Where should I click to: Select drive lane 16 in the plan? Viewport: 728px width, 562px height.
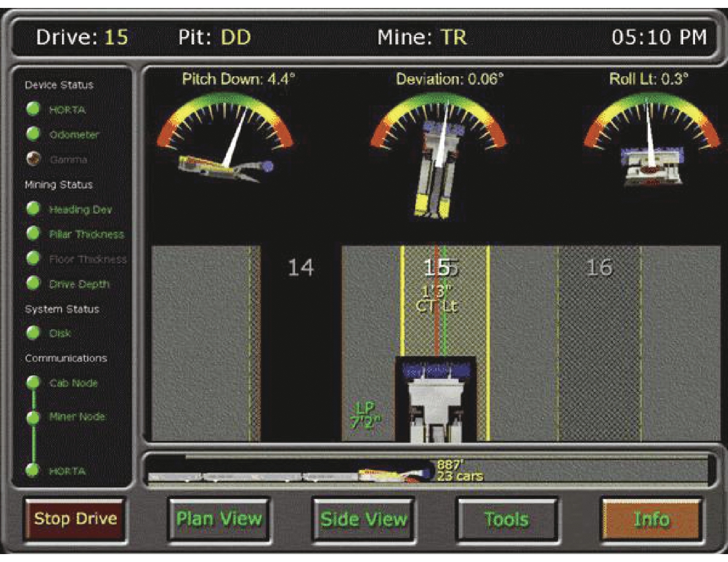pos(599,344)
